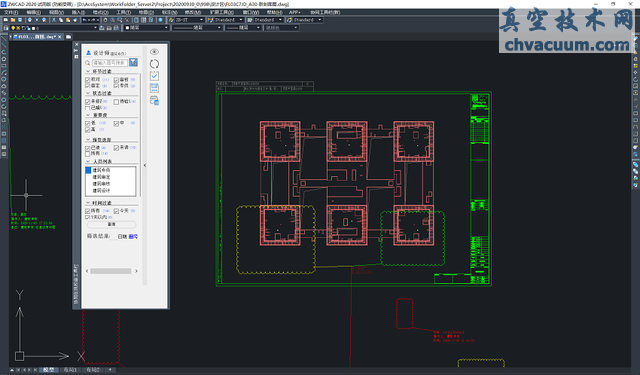The height and width of the screenshot is (375, 640).
Task: Select the highlighted first person in 人员列表
Action: [110, 170]
